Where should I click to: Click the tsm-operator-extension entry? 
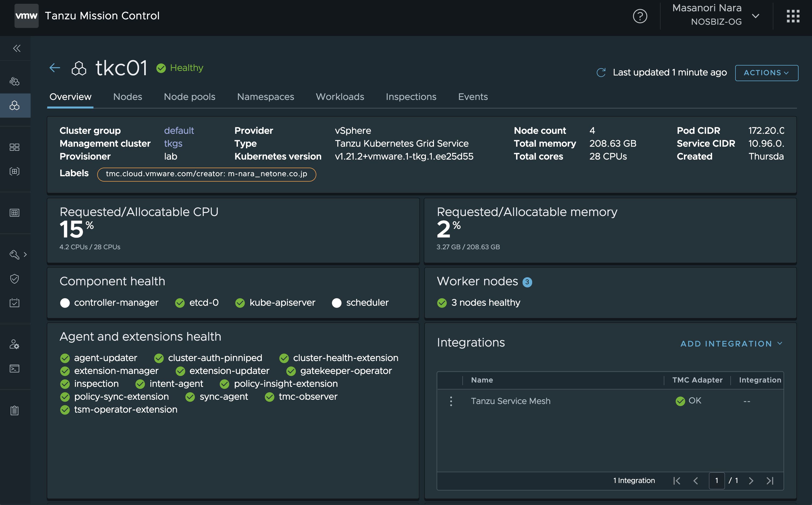pos(118,410)
